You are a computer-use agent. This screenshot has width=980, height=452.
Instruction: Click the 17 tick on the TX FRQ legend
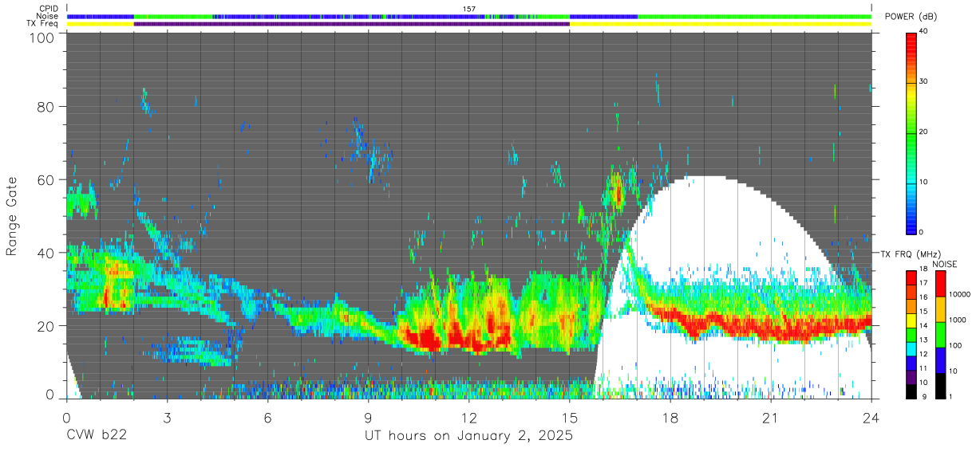[923, 282]
